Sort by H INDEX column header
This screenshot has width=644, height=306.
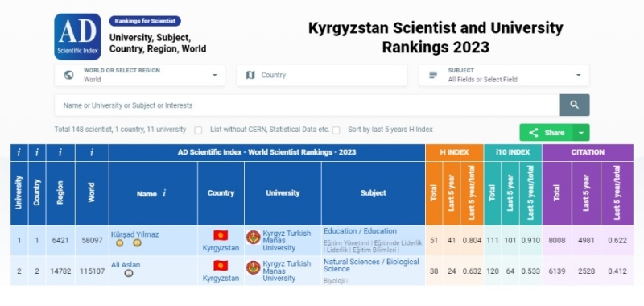454,152
